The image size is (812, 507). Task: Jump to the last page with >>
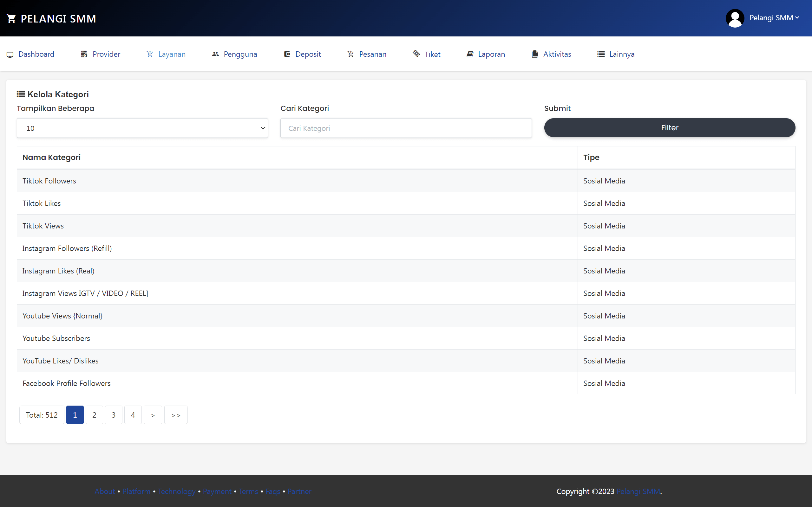[175, 414]
